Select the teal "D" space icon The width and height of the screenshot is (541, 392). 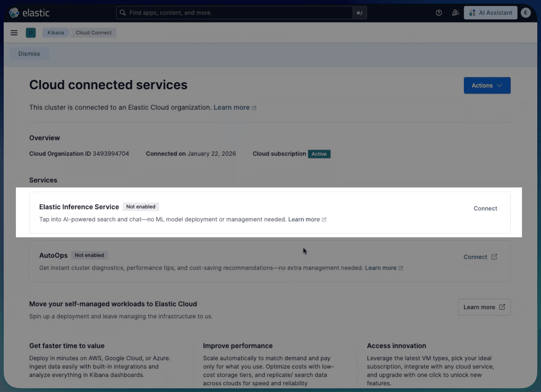click(x=30, y=32)
